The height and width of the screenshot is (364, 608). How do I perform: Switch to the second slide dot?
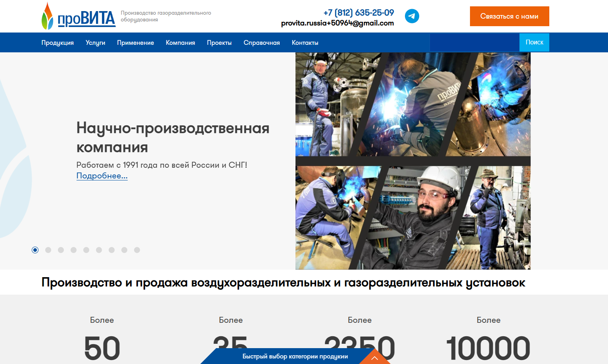[x=48, y=250]
